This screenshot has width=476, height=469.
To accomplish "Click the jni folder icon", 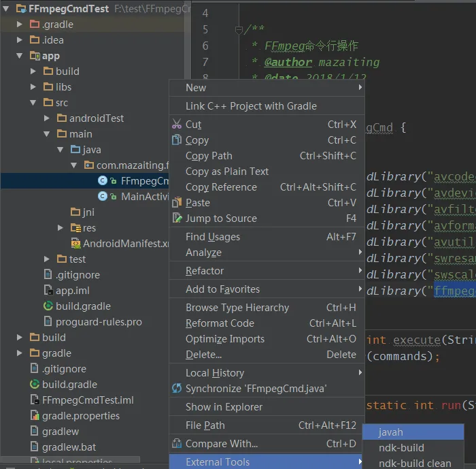I will tap(75, 212).
